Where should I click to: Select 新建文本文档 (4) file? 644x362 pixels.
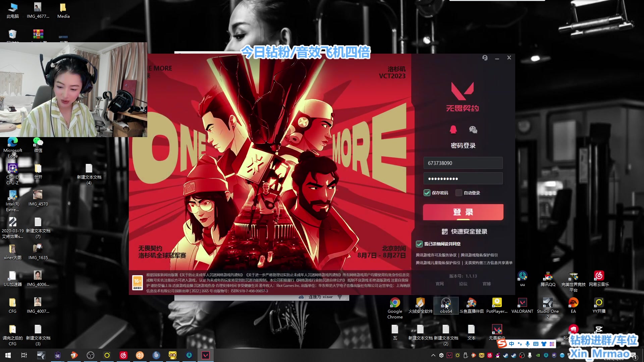click(x=89, y=174)
